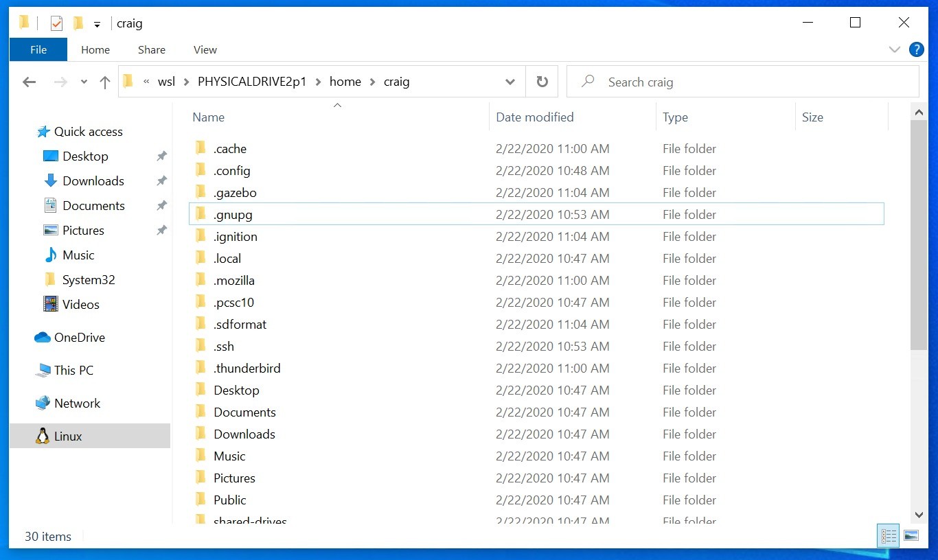The image size is (938, 560).
Task: Customize the Quick Access Toolbar dropdown
Action: click(x=98, y=23)
